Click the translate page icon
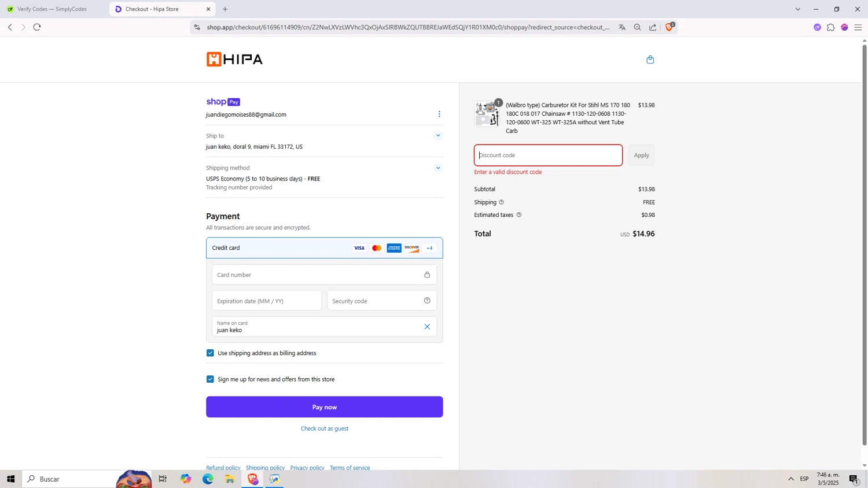This screenshot has height=488, width=868. pyautogui.click(x=622, y=27)
